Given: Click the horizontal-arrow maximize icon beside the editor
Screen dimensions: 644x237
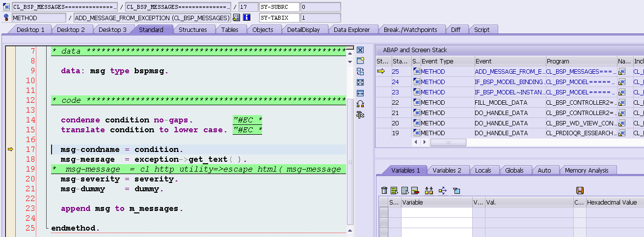Looking at the screenshot, I should [360, 93].
